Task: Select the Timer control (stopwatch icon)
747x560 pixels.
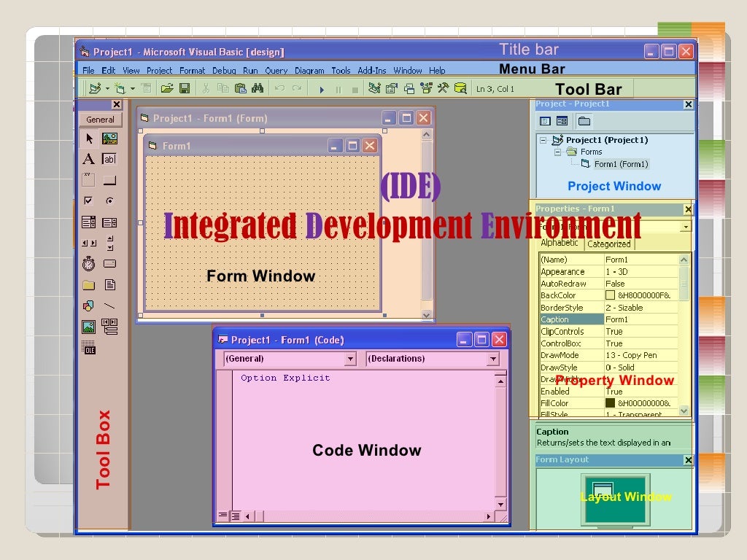Action: click(x=88, y=263)
